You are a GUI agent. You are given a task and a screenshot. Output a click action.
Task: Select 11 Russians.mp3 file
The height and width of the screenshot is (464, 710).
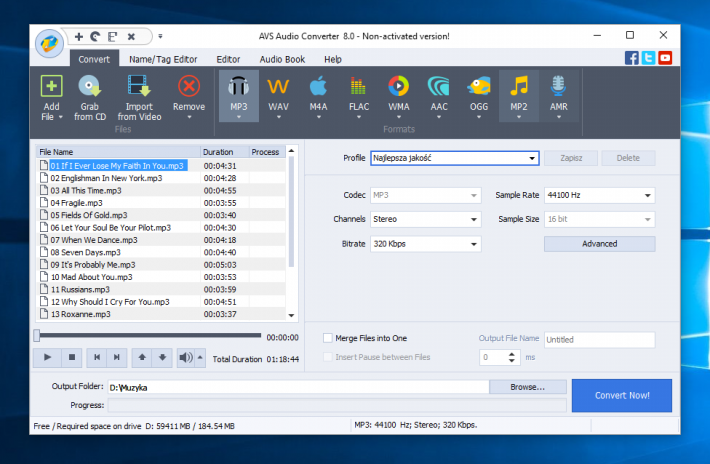(x=80, y=290)
